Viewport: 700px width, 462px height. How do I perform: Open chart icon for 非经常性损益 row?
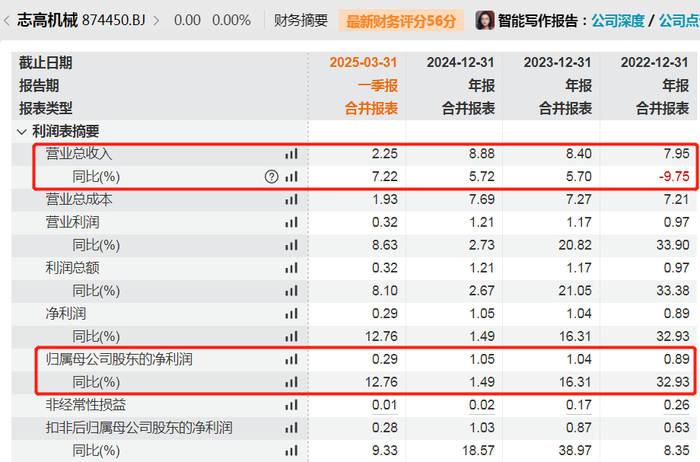(x=292, y=405)
